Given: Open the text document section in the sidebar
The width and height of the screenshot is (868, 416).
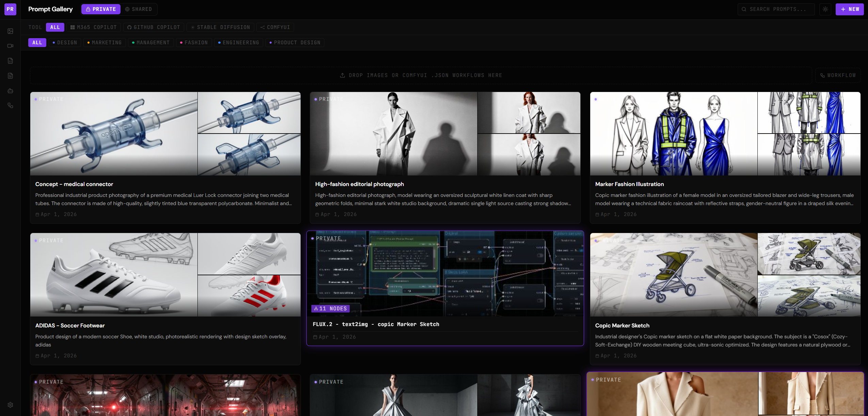Looking at the screenshot, I should click(10, 76).
